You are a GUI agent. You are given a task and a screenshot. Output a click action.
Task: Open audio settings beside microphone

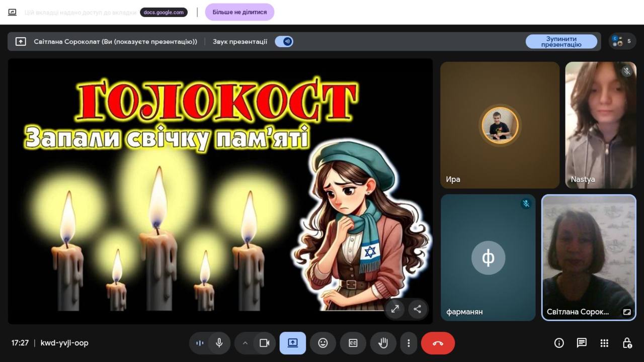[x=200, y=343]
